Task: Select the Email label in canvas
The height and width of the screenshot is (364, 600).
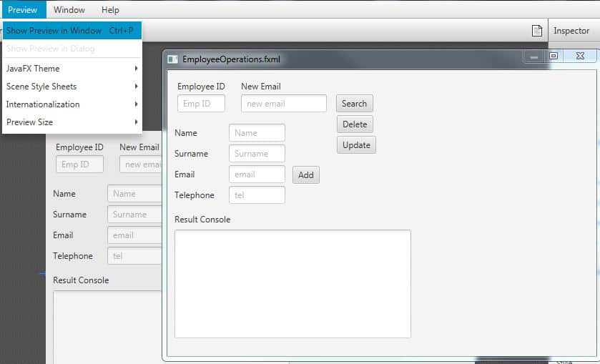Action: pos(63,235)
